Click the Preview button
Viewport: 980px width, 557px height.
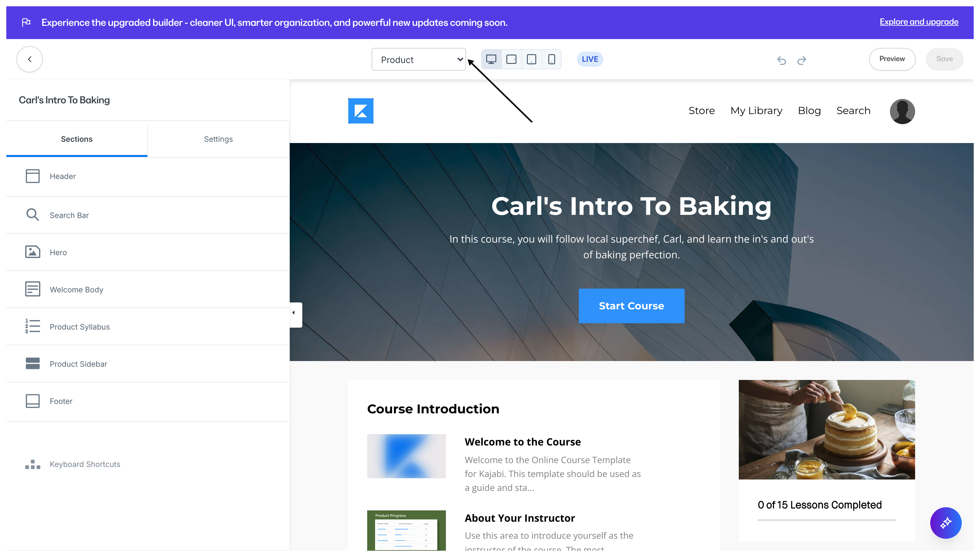coord(892,59)
